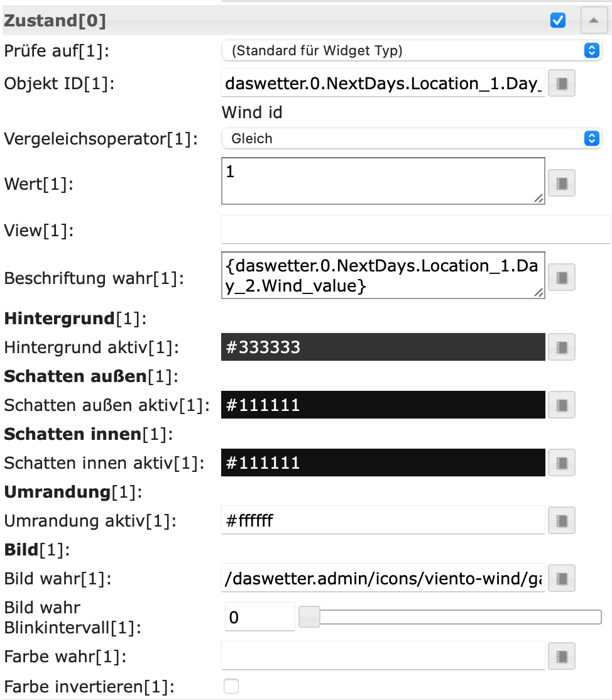Click the Wert text area containing 1
Image resolution: width=612 pixels, height=700 pixels.
(x=383, y=181)
